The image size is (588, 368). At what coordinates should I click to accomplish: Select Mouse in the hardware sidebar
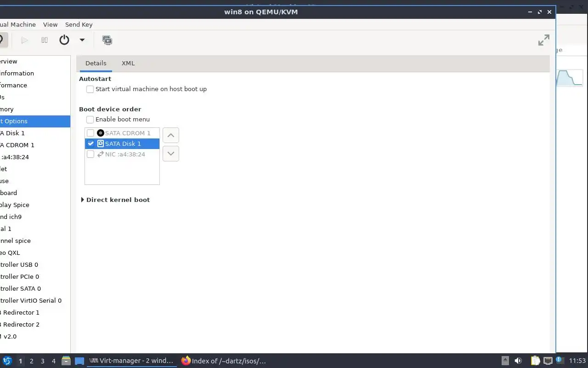(35, 181)
